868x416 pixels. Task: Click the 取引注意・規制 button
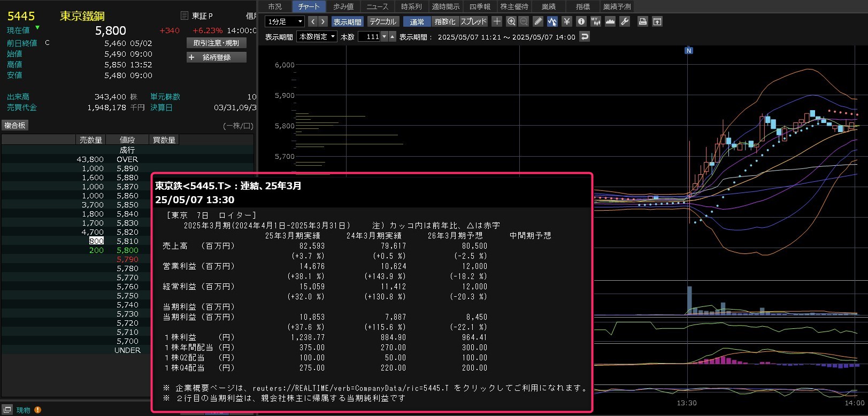coord(217,43)
